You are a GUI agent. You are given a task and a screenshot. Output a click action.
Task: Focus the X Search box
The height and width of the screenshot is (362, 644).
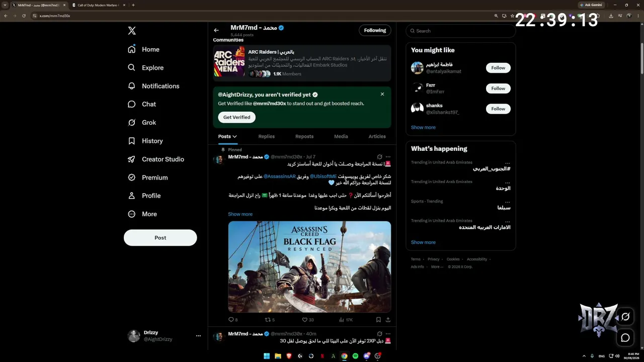(461, 31)
